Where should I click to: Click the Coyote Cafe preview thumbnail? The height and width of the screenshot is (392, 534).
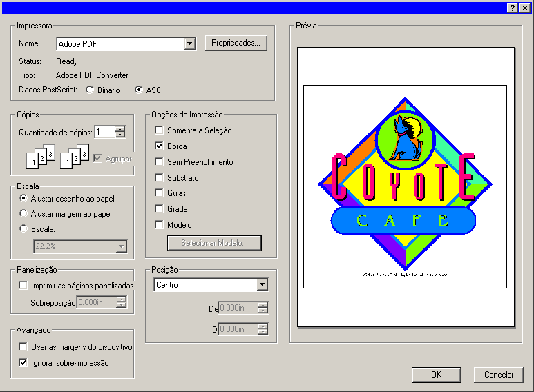tap(406, 186)
